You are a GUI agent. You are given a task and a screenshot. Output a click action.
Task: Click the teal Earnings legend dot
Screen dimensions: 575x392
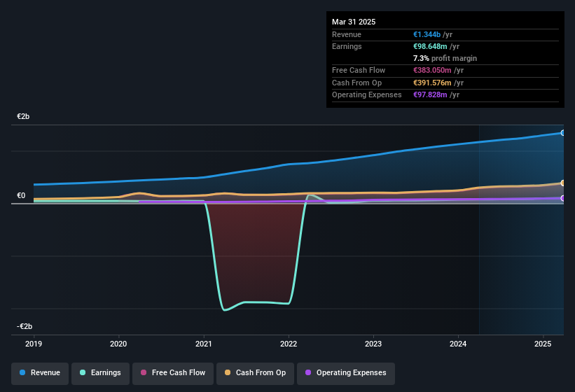83,372
